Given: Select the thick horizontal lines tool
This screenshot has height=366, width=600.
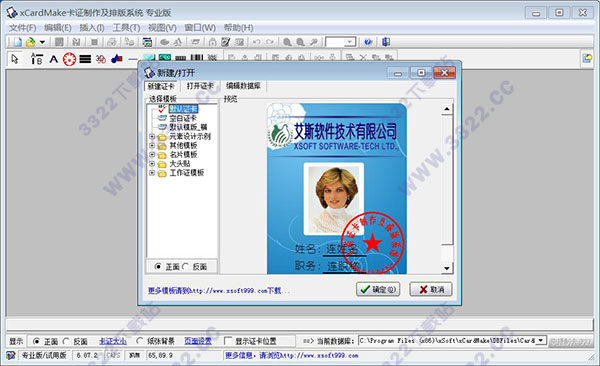Looking at the screenshot, I should (x=85, y=59).
